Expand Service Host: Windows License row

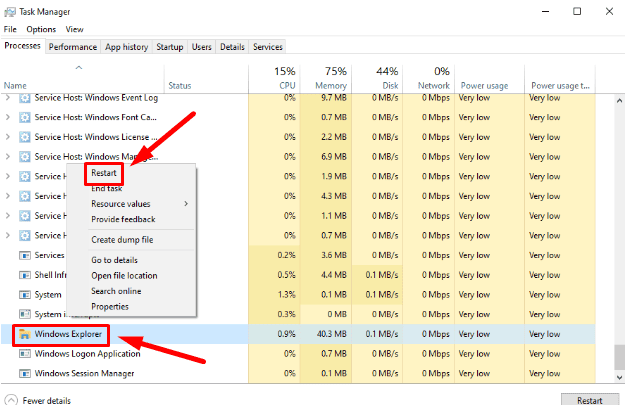(8, 137)
